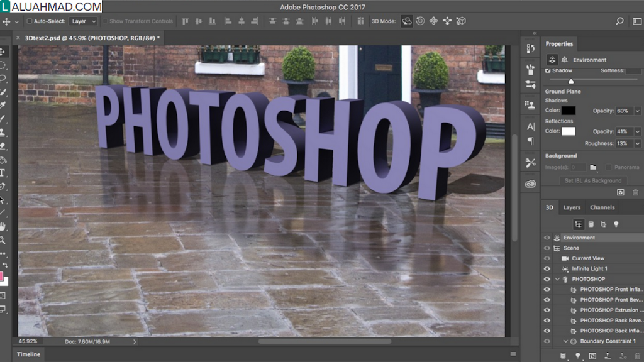Click the Roll 3D camera mode icon

(420, 21)
